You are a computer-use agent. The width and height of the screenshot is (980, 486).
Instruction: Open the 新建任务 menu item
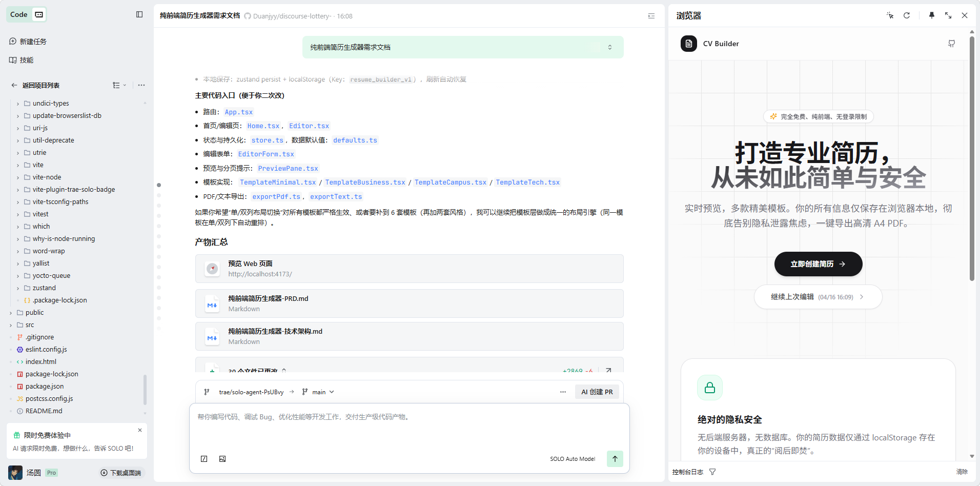[33, 42]
